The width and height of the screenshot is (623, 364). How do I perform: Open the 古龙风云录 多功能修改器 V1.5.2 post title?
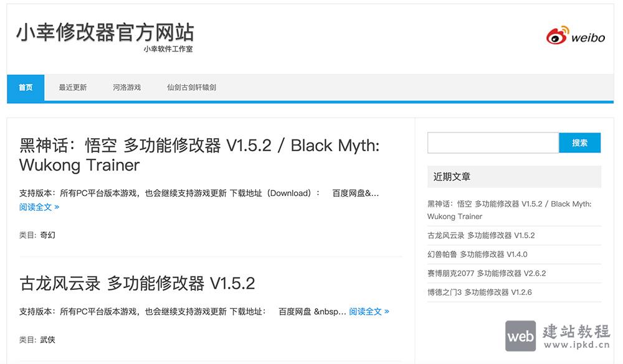coord(137,283)
